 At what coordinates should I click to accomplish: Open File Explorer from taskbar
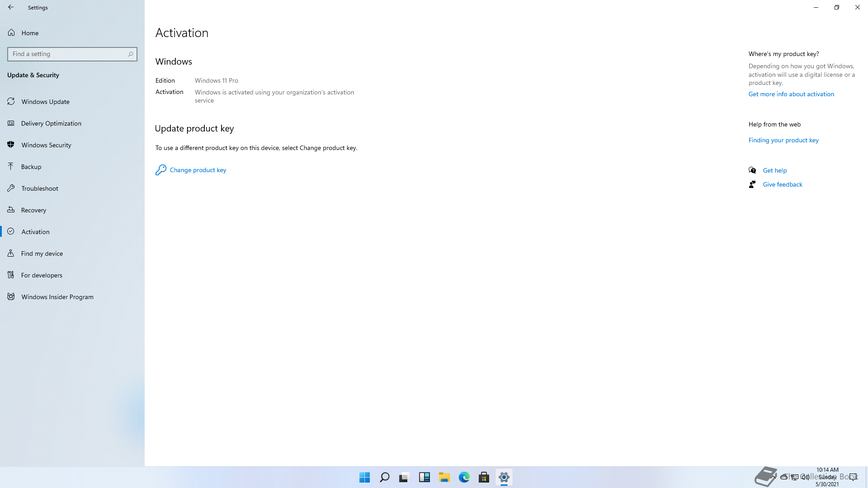pyautogui.click(x=444, y=477)
